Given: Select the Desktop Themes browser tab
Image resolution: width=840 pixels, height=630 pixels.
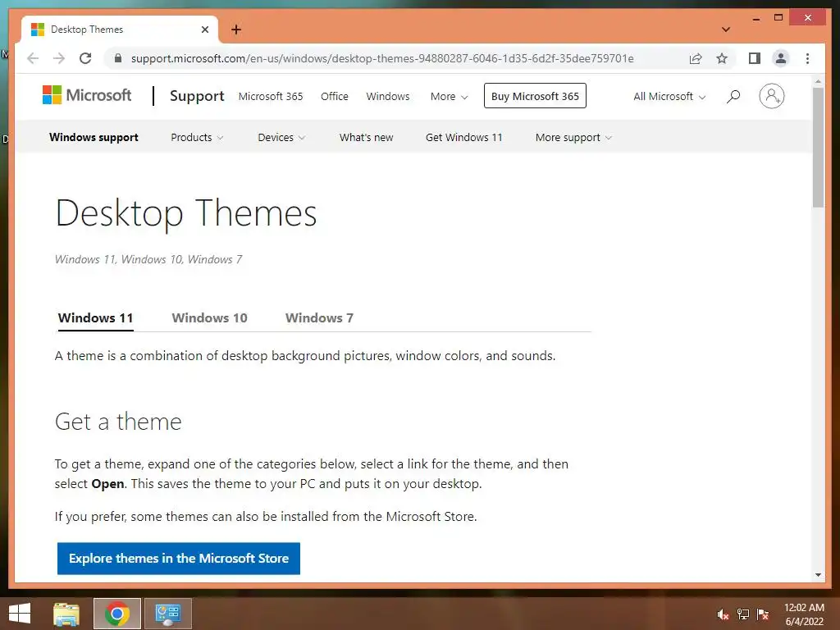Looking at the screenshot, I should (x=120, y=30).
